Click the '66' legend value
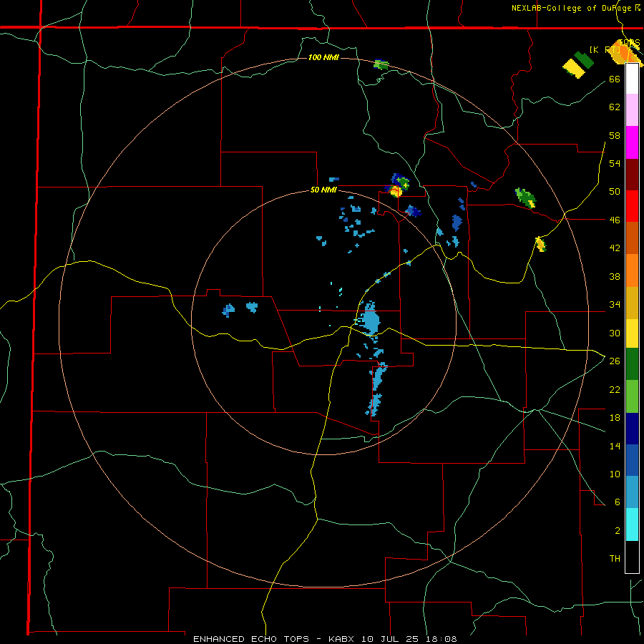Viewport: 644px width, 644px height. pyautogui.click(x=615, y=79)
